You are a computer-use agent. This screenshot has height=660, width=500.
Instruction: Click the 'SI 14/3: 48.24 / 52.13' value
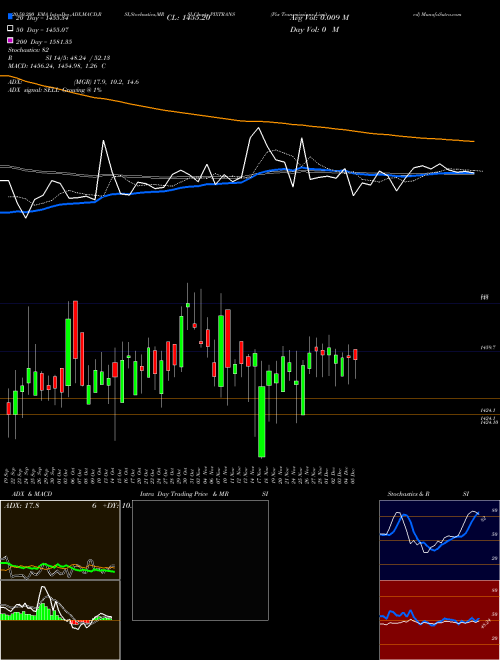coord(77,58)
